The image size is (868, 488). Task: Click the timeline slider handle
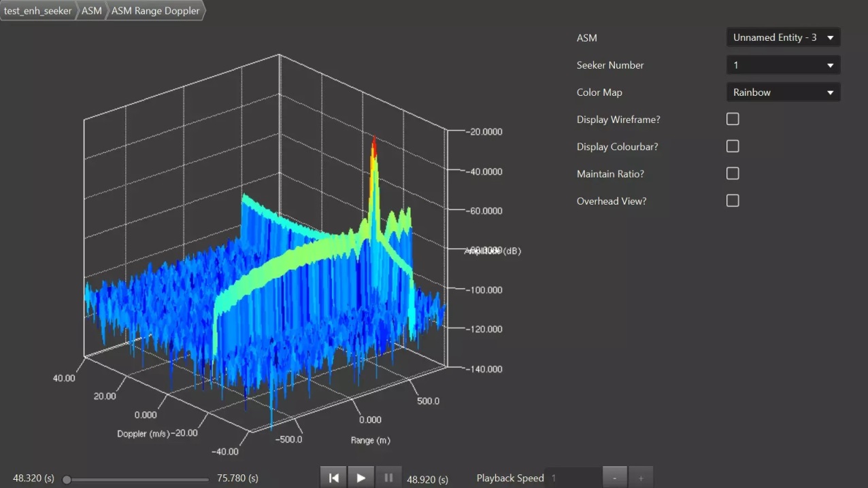(x=67, y=480)
